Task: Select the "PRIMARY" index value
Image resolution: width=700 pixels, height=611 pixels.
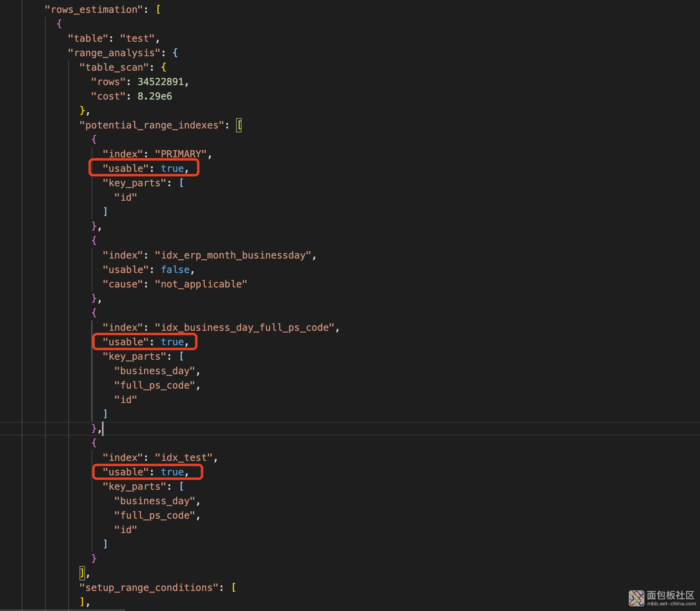Action: (x=181, y=154)
